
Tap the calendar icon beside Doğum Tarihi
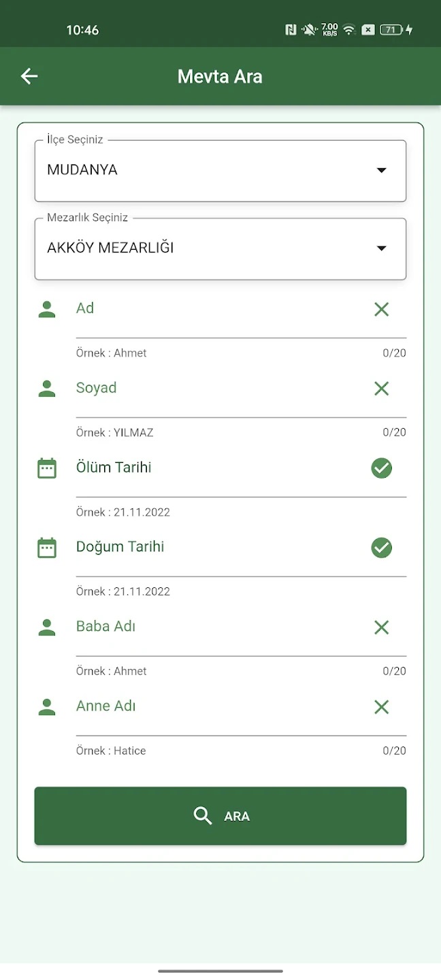pos(47,548)
